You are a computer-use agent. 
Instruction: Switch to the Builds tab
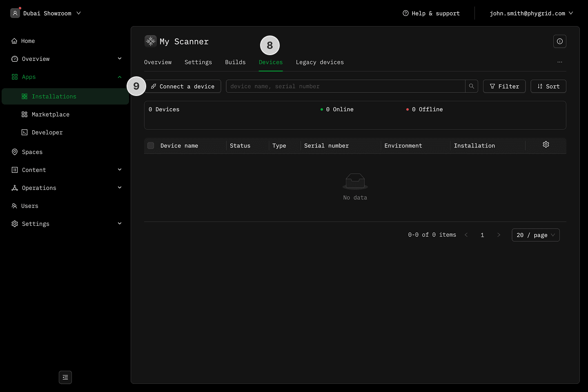coord(235,62)
